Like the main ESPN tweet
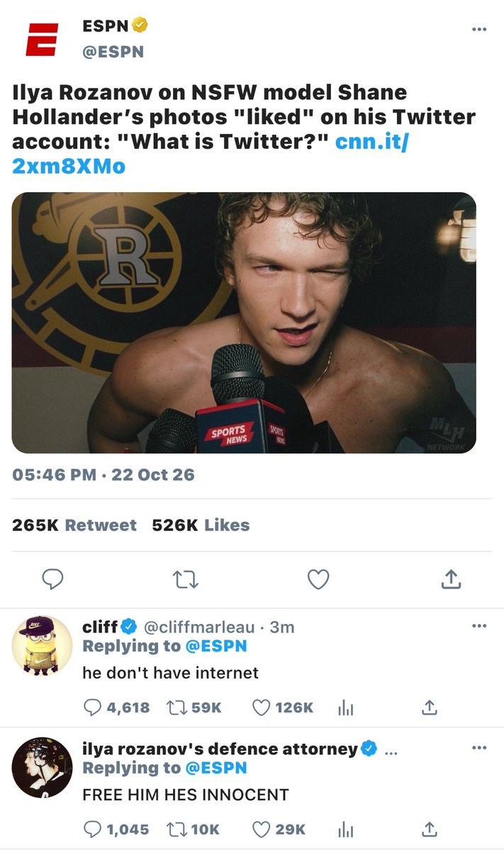Screen dimensions: 504x850 (318, 579)
